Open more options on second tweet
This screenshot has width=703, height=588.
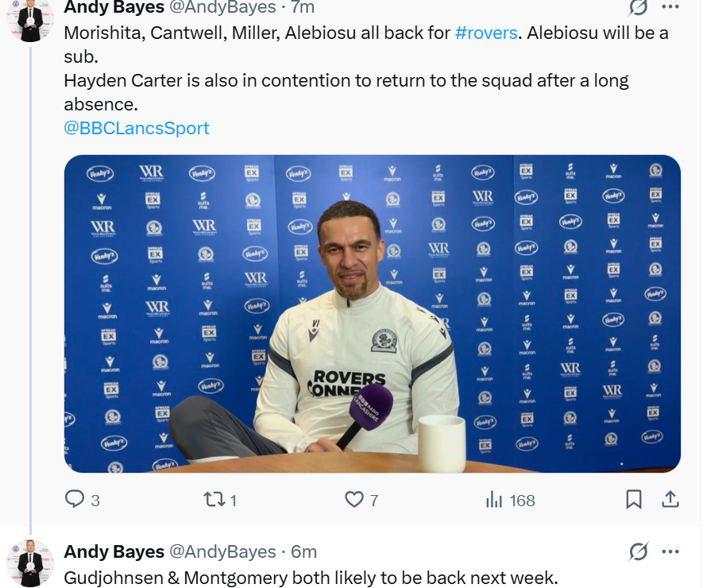tap(670, 551)
